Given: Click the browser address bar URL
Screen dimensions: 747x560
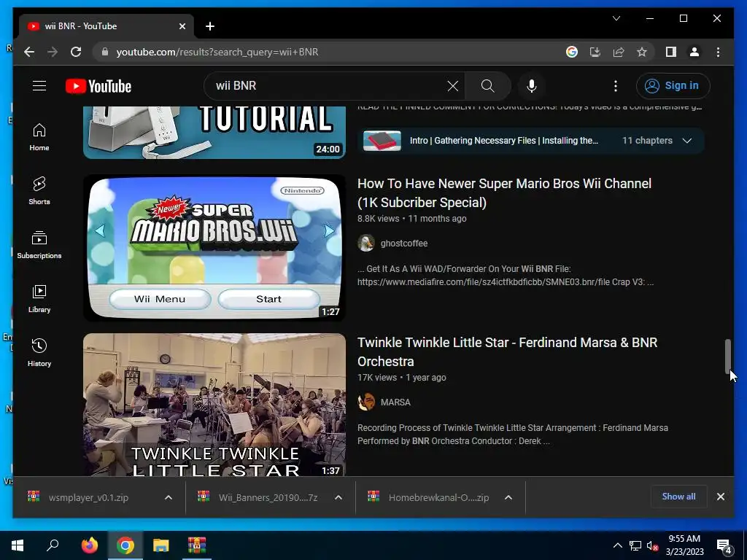Looking at the screenshot, I should 217,52.
